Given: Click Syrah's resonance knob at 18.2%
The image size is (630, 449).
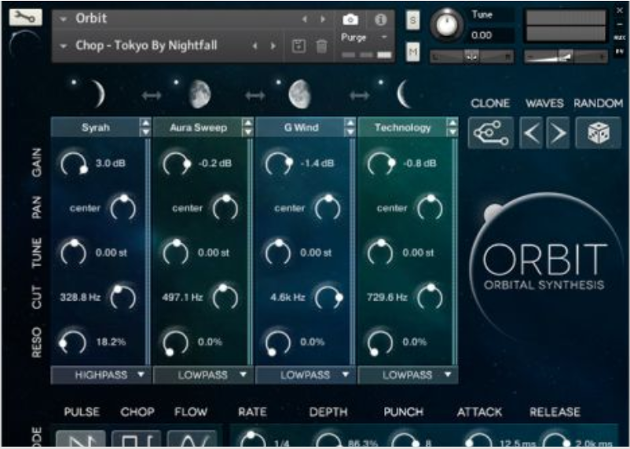Looking at the screenshot, I should [72, 342].
